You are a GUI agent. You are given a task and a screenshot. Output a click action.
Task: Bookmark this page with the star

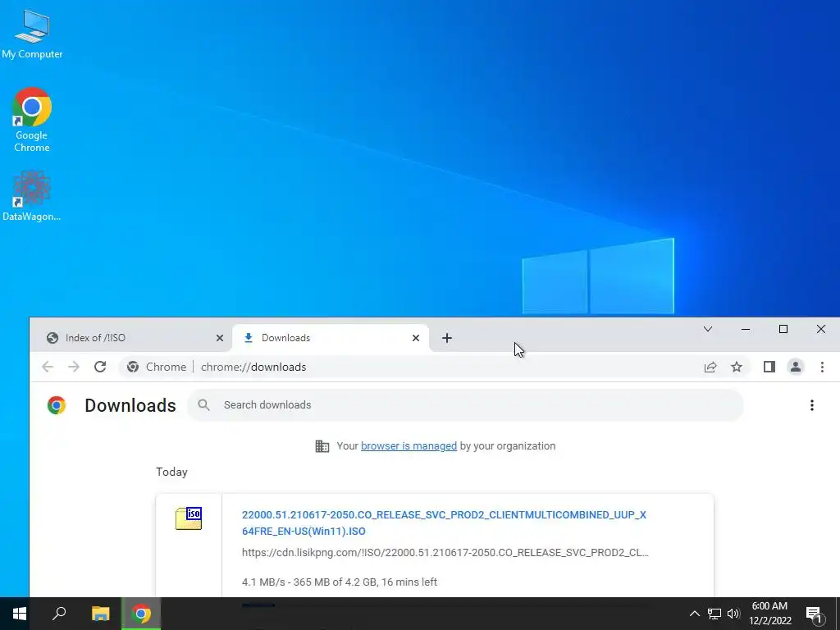pyautogui.click(x=737, y=367)
